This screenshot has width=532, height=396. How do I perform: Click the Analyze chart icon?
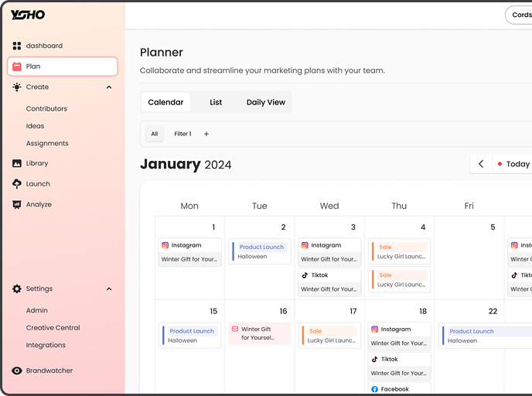[x=17, y=204]
